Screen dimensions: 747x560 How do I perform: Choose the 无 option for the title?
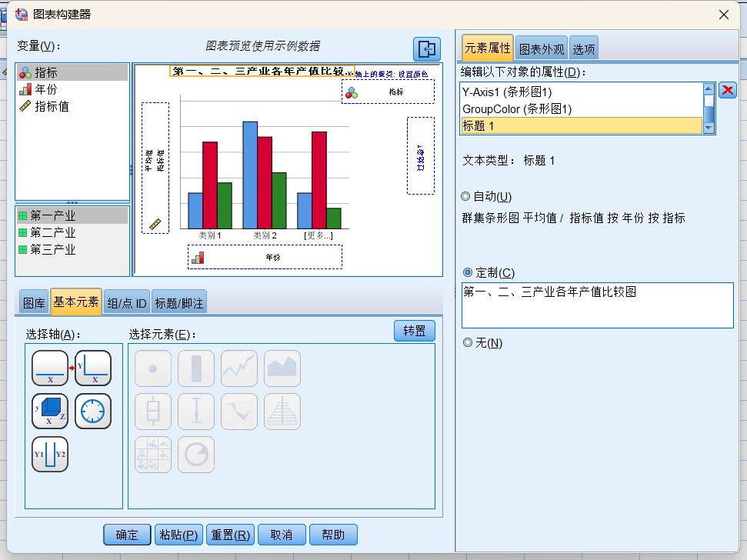[x=467, y=342]
